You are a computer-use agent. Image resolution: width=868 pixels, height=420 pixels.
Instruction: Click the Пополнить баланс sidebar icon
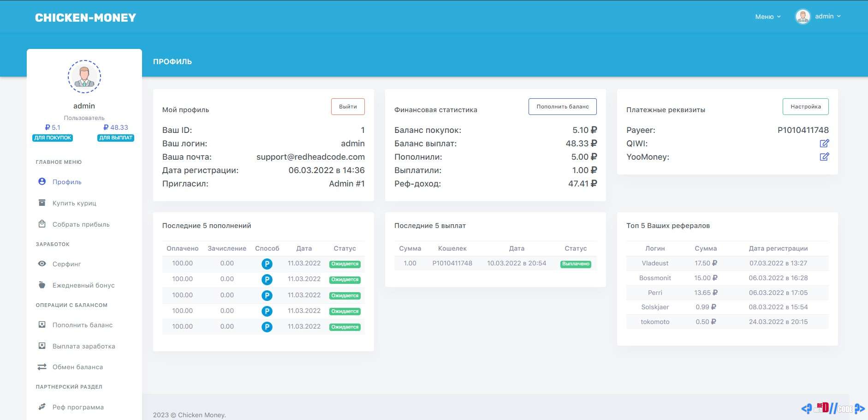(x=42, y=324)
